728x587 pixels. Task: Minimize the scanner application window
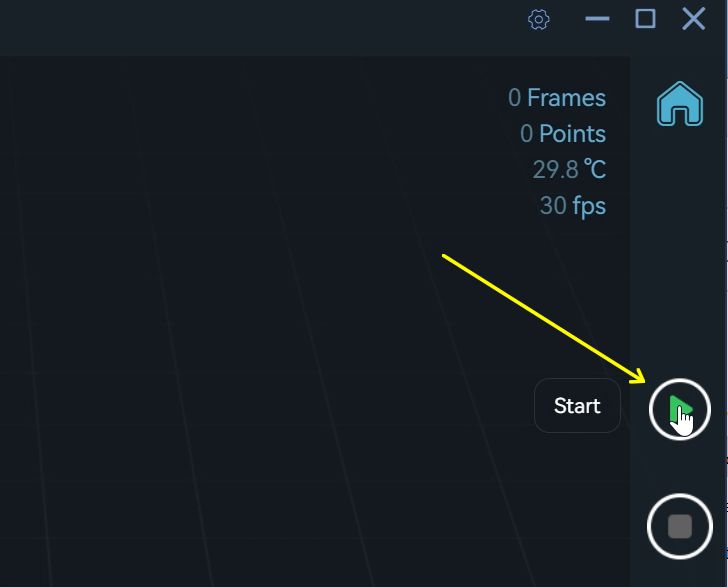click(597, 19)
